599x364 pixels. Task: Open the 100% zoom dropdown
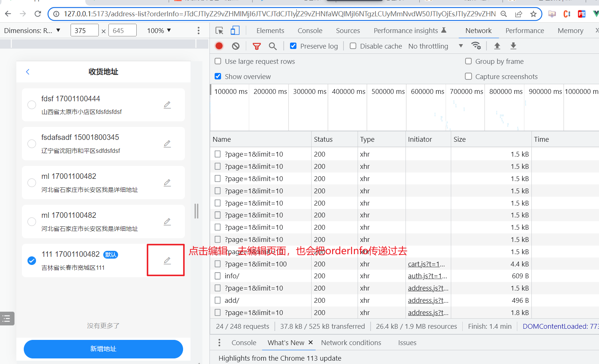(159, 30)
